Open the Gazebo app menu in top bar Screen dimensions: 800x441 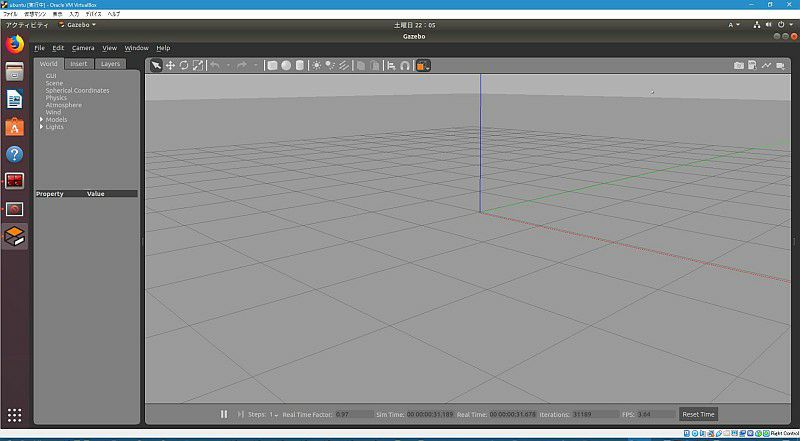pos(78,24)
